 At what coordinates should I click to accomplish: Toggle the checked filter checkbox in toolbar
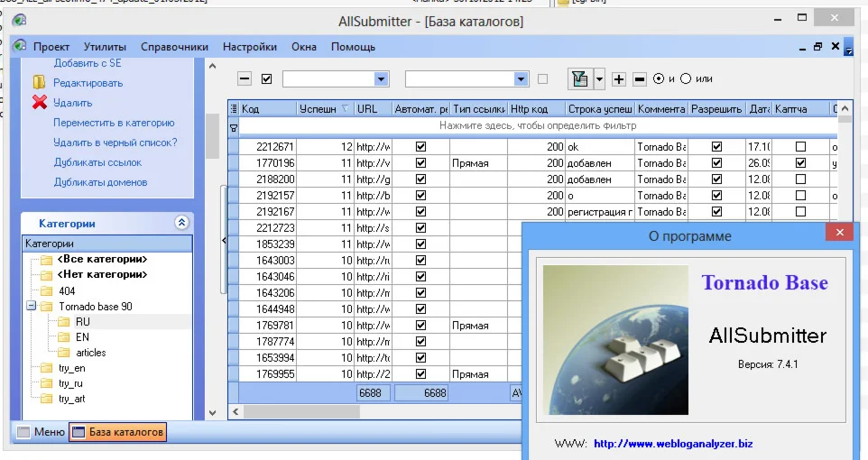(266, 79)
